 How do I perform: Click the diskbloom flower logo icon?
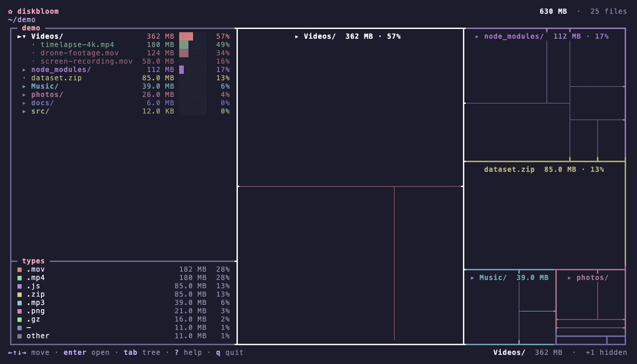pos(10,11)
